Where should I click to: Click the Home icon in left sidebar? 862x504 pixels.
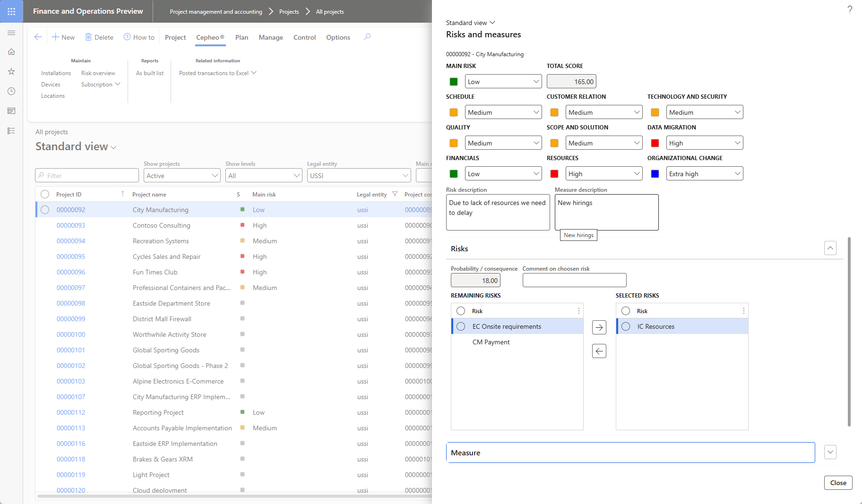[11, 52]
